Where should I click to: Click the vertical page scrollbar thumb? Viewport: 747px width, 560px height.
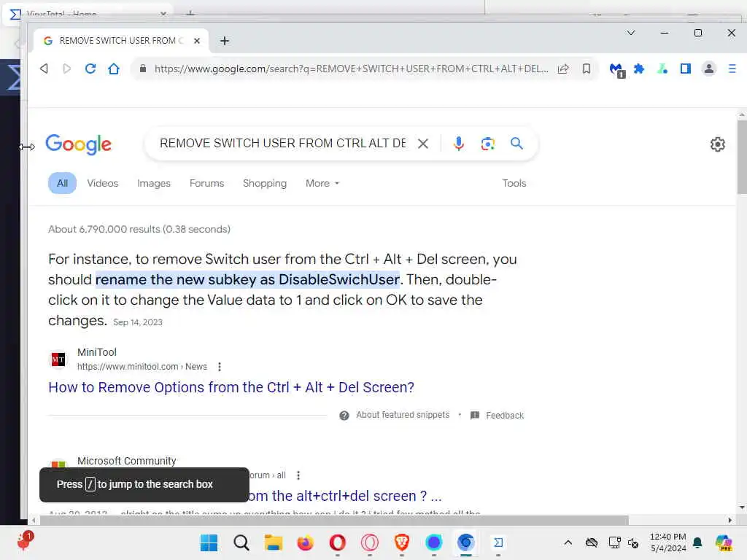742,157
